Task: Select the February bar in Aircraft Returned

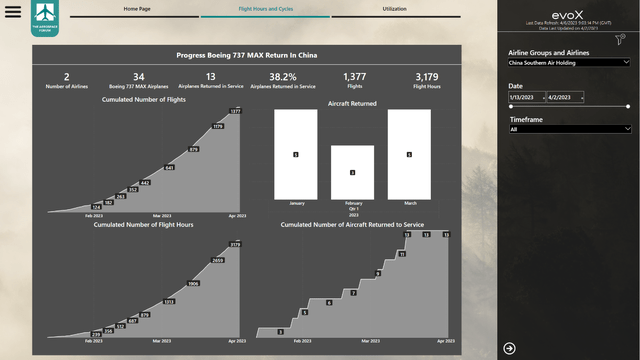Action: (352, 172)
